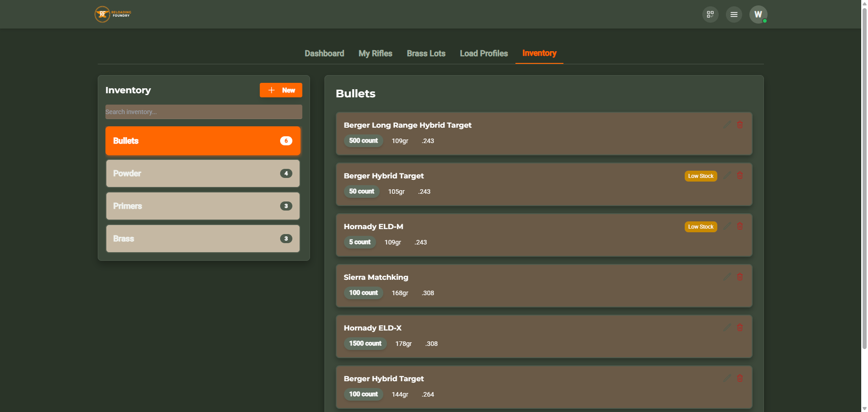Show the Powder category
The image size is (868, 412).
[203, 173]
